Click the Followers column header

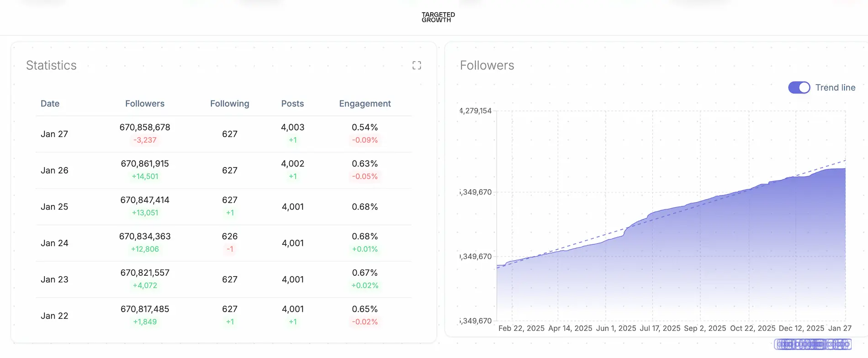(144, 104)
